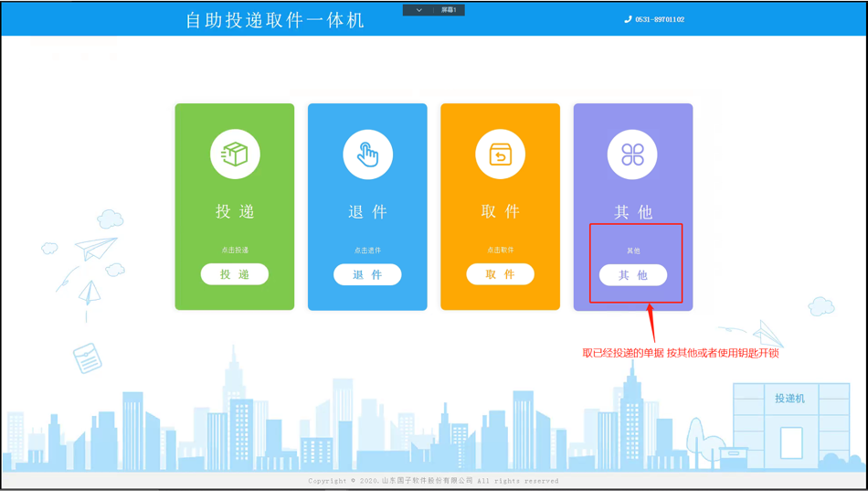
Task: Expand the chevron dropdown at top
Action: click(x=418, y=10)
